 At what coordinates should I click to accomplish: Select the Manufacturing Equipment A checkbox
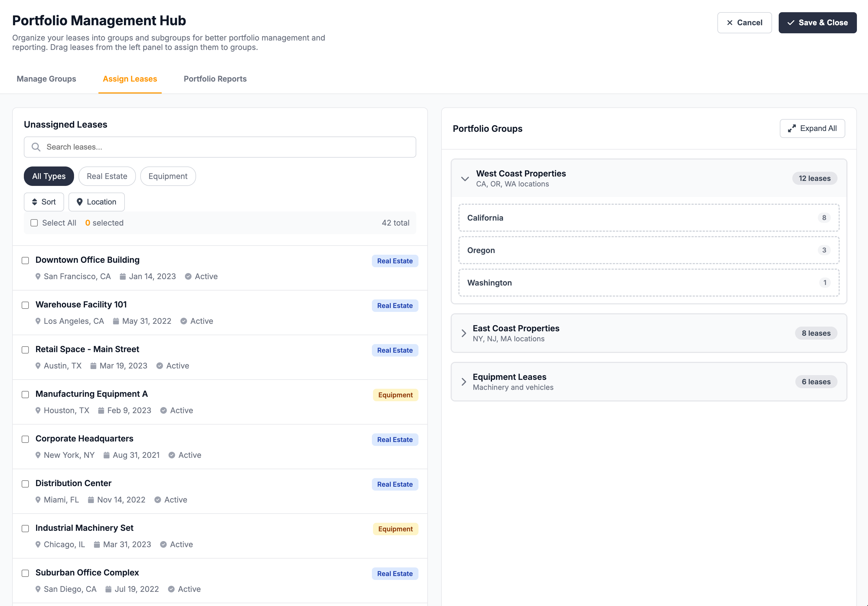tap(25, 394)
